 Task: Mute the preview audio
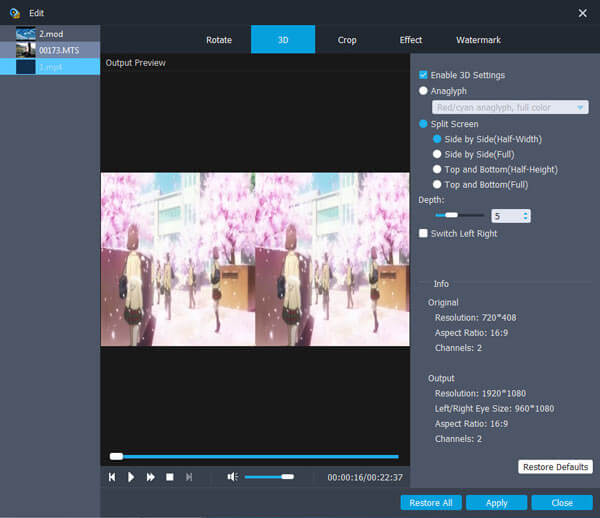[232, 477]
